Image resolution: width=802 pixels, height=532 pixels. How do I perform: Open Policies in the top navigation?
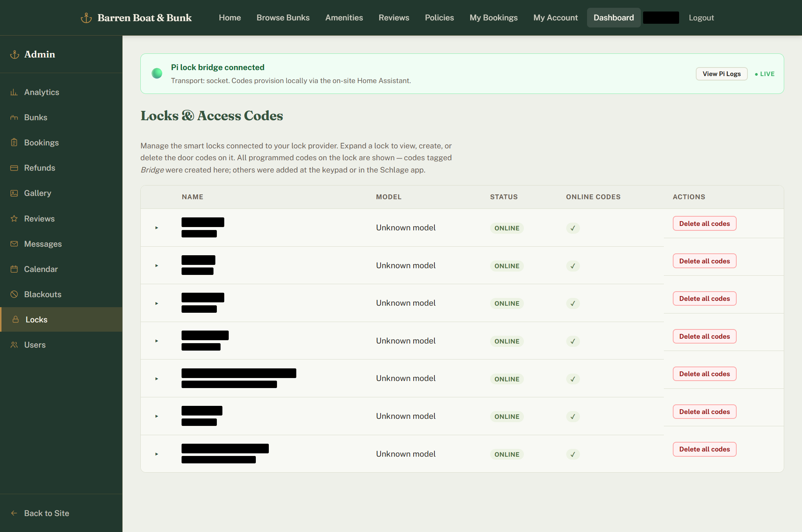tap(439, 18)
